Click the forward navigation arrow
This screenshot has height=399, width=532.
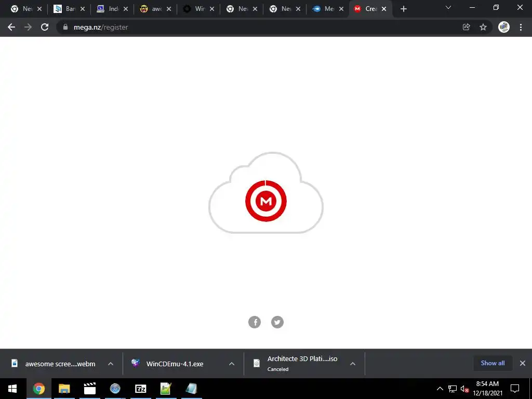(28, 27)
